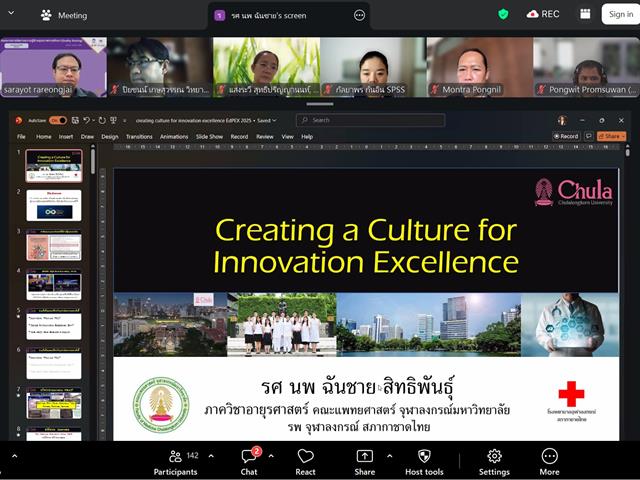This screenshot has width=640, height=480.
Task: Open the Chat panel
Action: click(x=249, y=463)
